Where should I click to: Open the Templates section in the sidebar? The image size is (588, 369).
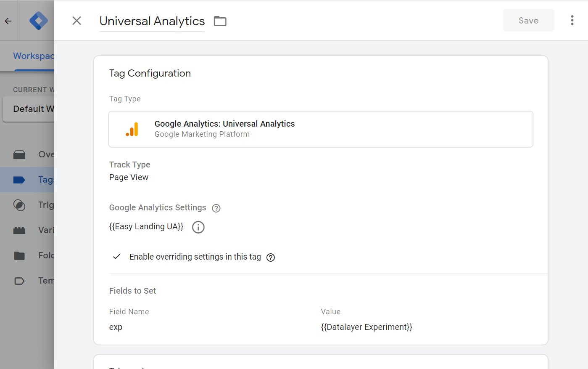pyautogui.click(x=27, y=281)
